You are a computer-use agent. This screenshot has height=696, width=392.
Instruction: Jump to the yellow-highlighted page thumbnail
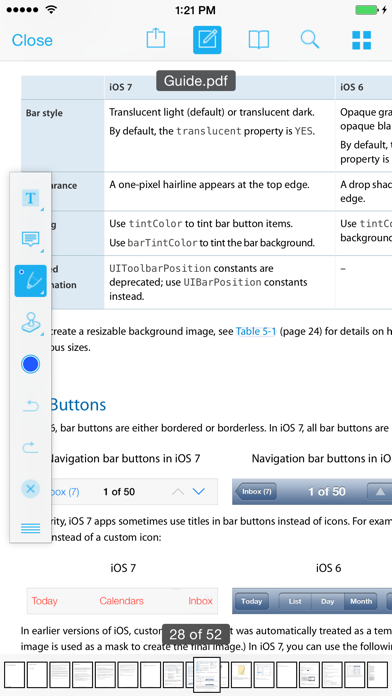[x=241, y=675]
